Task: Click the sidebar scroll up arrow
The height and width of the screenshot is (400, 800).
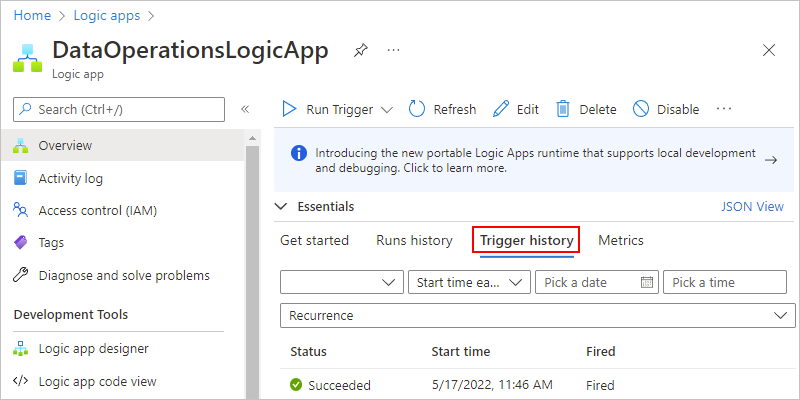Action: point(253,138)
